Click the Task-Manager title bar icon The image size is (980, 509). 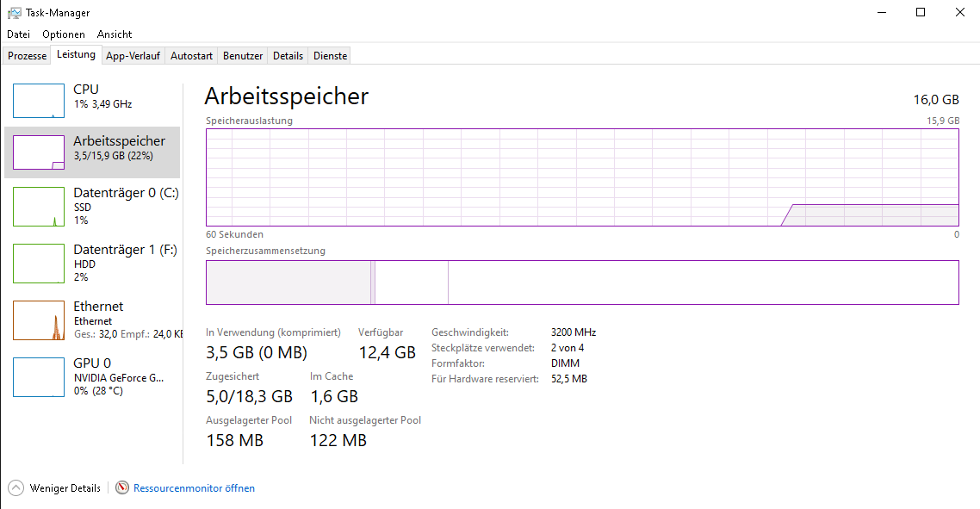pos(15,13)
